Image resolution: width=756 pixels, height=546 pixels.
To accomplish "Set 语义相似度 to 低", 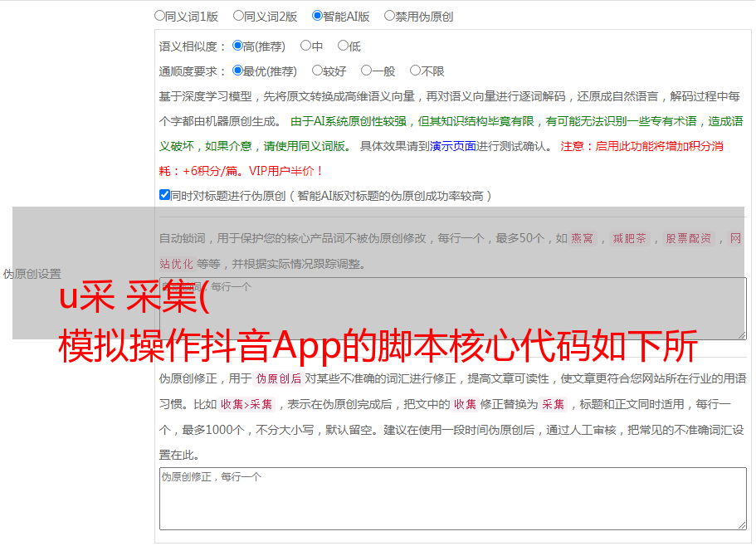I will coord(343,46).
